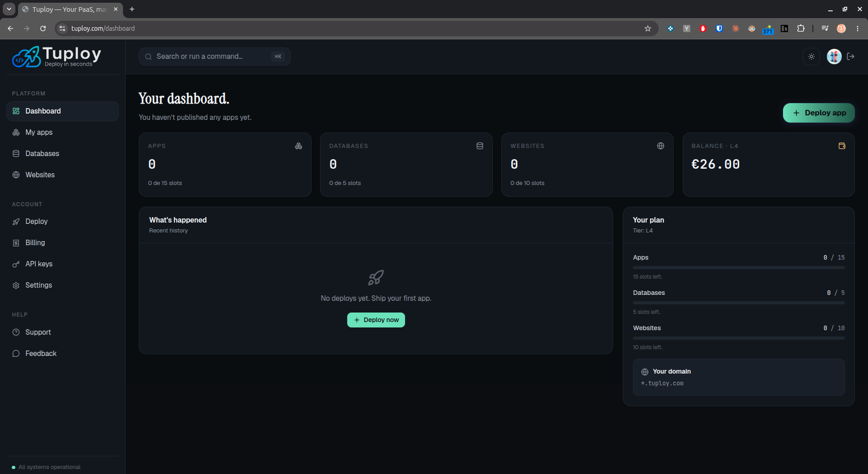Toggle the light/dark theme sun icon
The image size is (868, 474).
click(811, 57)
